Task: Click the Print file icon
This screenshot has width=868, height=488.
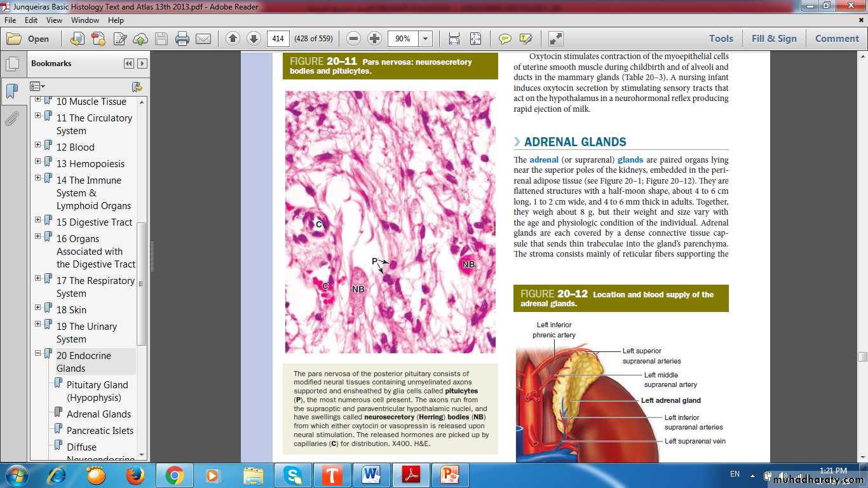Action: tap(182, 39)
